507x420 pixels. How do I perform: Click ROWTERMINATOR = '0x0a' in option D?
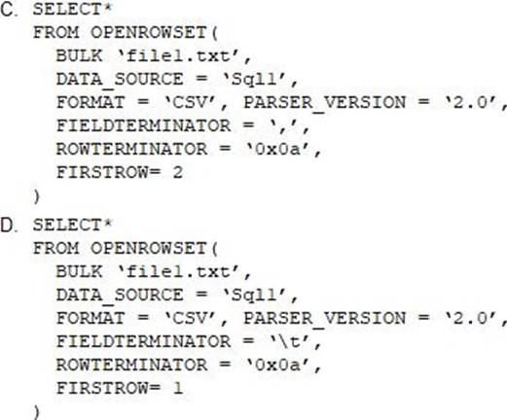[x=189, y=365]
